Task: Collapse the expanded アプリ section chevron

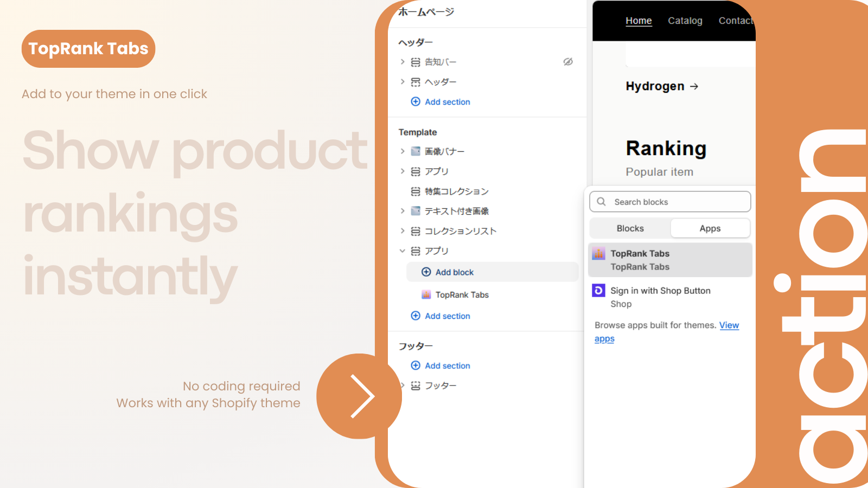Action: (x=402, y=251)
